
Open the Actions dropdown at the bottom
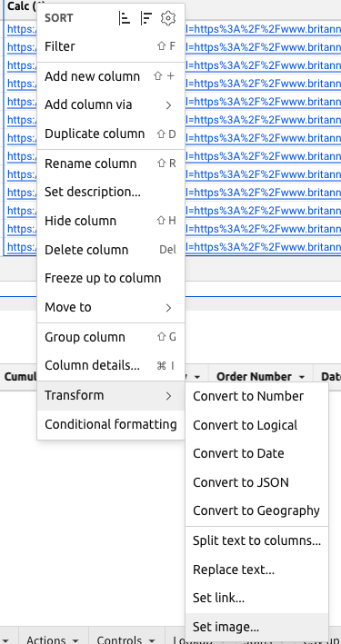tap(52, 639)
